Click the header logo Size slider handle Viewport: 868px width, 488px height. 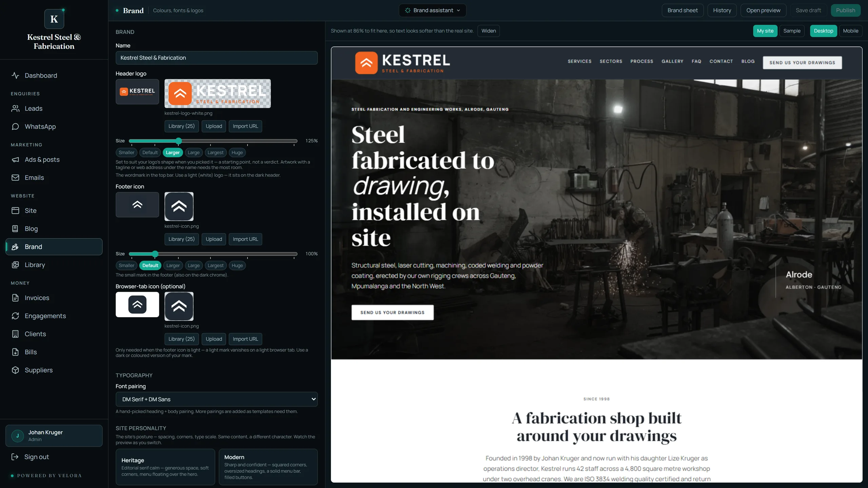pos(179,141)
